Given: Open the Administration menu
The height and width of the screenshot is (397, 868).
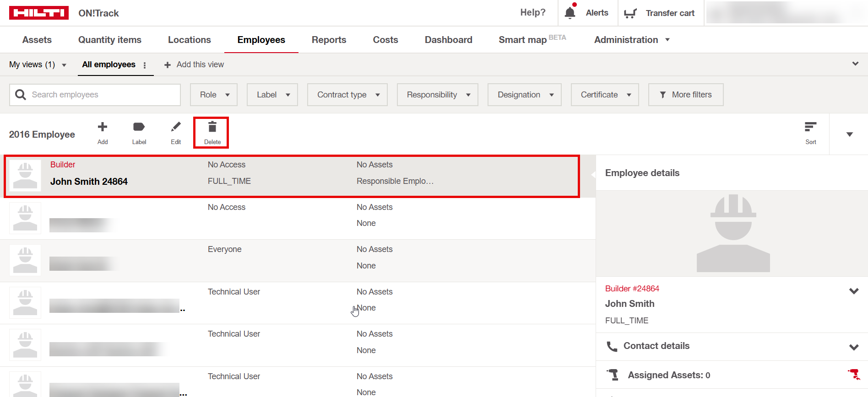Looking at the screenshot, I should coord(631,40).
